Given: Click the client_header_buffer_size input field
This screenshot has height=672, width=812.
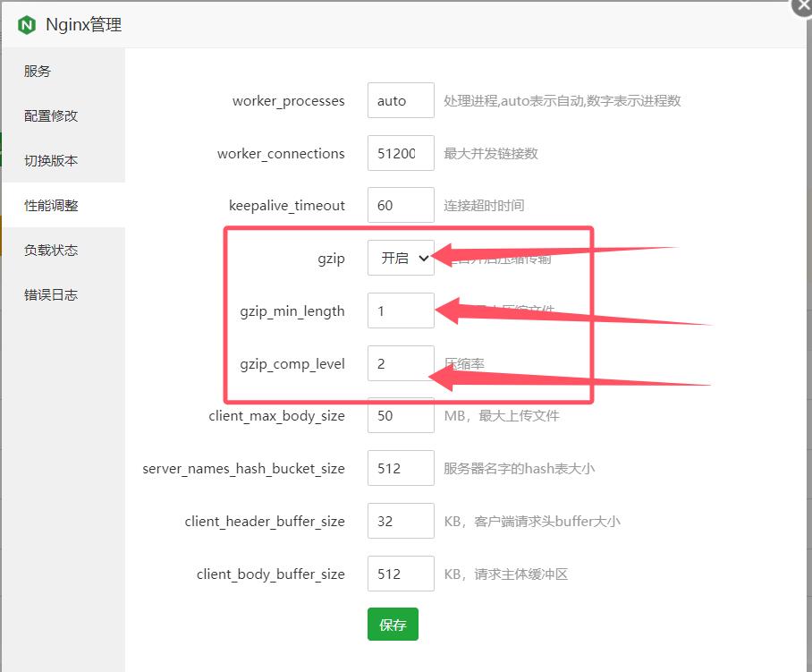Looking at the screenshot, I should click(401, 521).
